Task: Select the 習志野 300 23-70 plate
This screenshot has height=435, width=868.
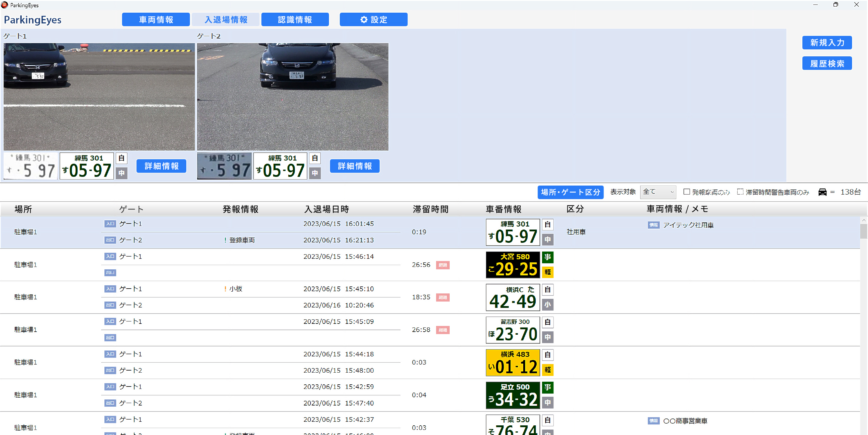Action: coord(513,330)
